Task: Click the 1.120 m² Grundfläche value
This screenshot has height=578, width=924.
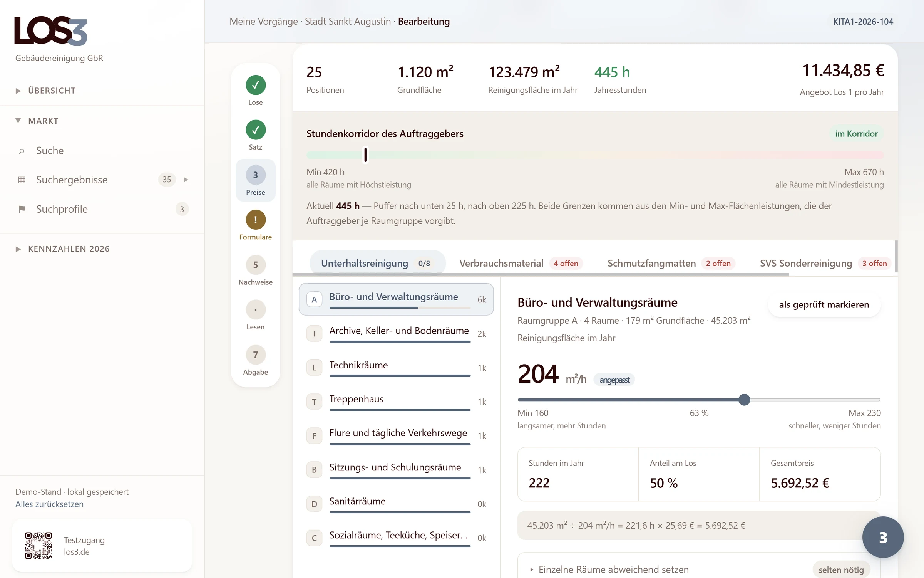Action: point(425,72)
